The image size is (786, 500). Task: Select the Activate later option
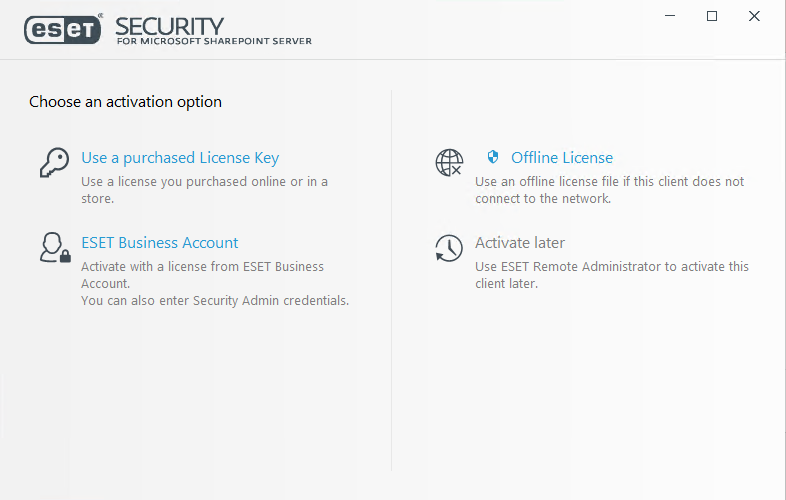point(520,243)
